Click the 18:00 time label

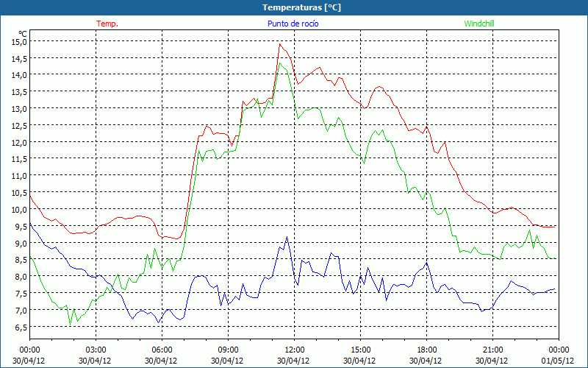point(426,350)
